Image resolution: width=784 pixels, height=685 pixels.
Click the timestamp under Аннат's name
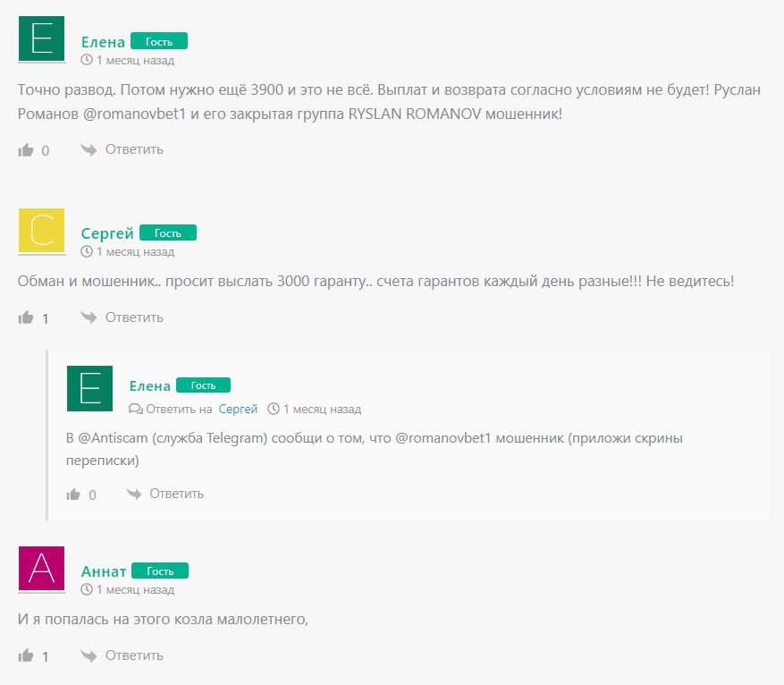point(128,589)
